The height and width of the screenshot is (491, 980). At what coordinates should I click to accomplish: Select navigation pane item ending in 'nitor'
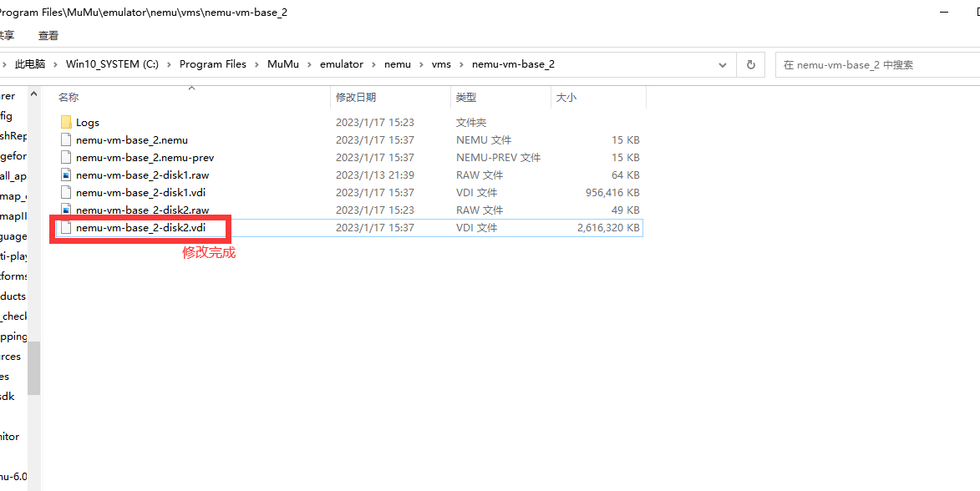click(x=9, y=436)
